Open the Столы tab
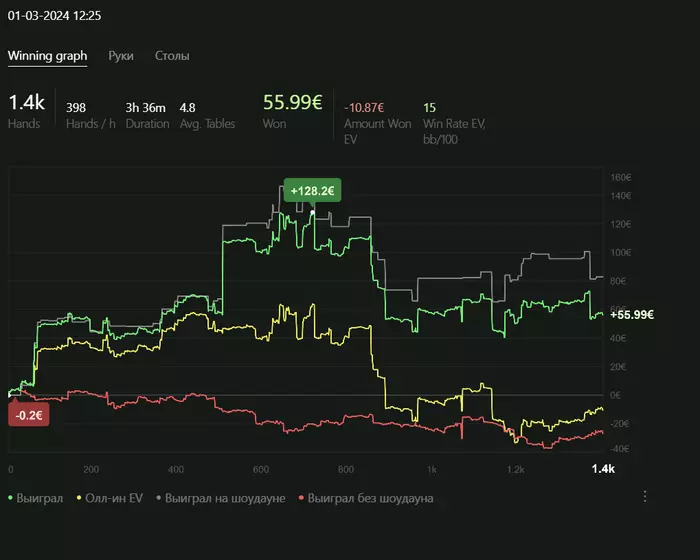Viewport: 700px width, 560px height. (x=172, y=56)
